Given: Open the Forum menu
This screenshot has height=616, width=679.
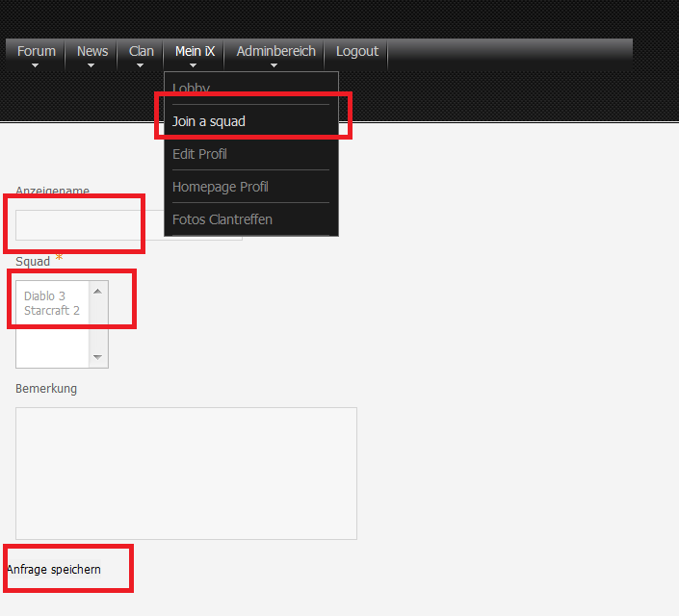Looking at the screenshot, I should coord(36,54).
